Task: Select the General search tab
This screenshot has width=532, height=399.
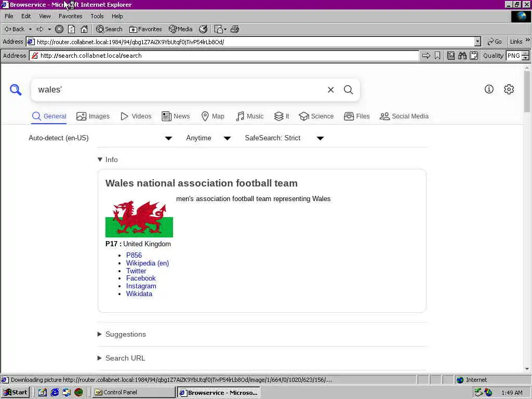Action: [49, 116]
